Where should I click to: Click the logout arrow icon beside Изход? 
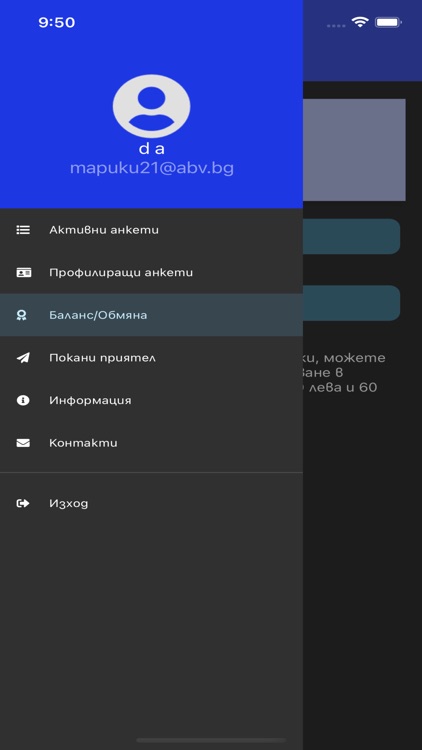click(23, 503)
